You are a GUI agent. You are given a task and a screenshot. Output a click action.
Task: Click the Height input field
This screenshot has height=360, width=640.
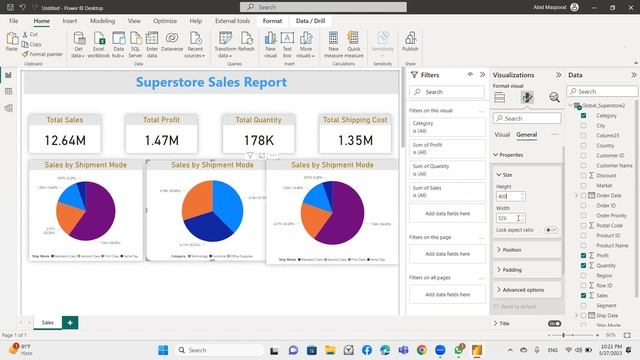[510, 196]
